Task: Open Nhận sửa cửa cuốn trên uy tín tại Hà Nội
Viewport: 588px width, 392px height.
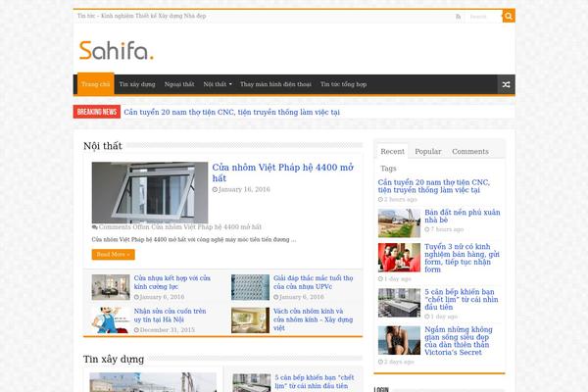Action: click(x=170, y=316)
